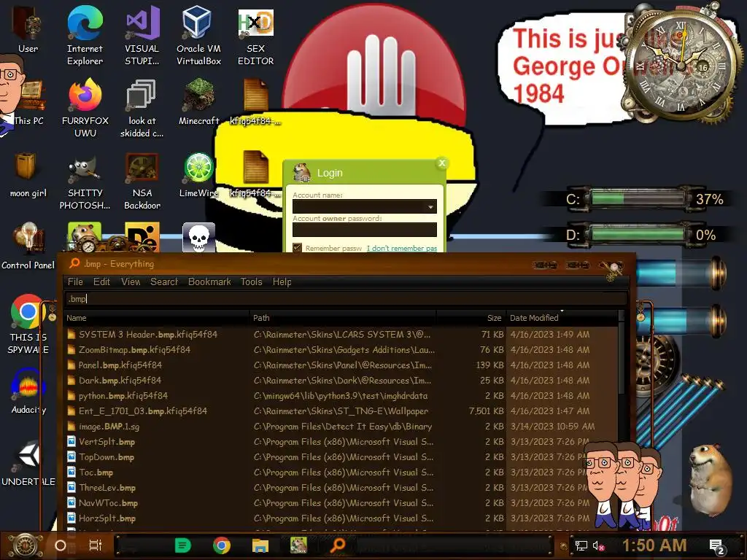This screenshot has width=747, height=560.
Task: Select the HorzSplt.bmp result
Action: coord(341,518)
